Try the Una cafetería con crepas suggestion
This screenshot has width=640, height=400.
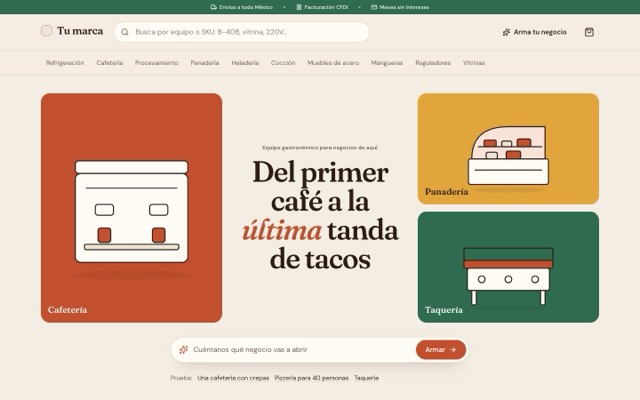tap(233, 378)
